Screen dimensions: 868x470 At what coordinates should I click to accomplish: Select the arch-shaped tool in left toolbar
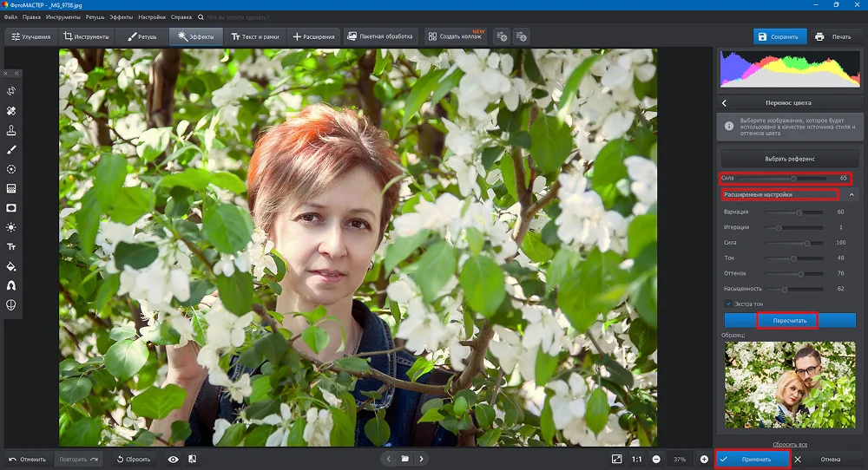(x=11, y=286)
